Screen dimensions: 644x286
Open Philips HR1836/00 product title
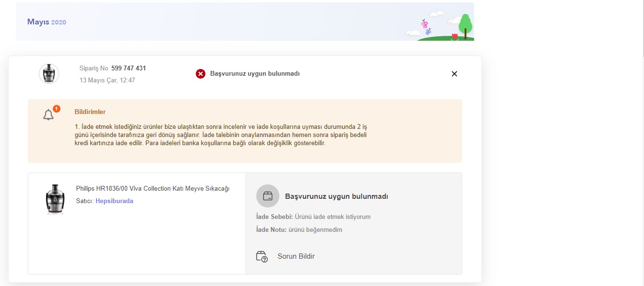[153, 188]
